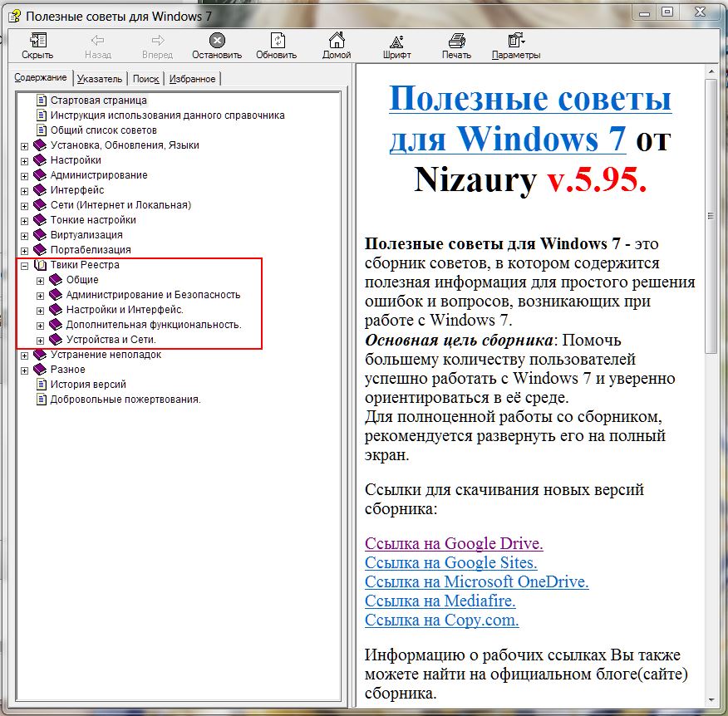Click the book icon beside Настройки
Viewport: 728px width, 716px height.
[x=41, y=160]
